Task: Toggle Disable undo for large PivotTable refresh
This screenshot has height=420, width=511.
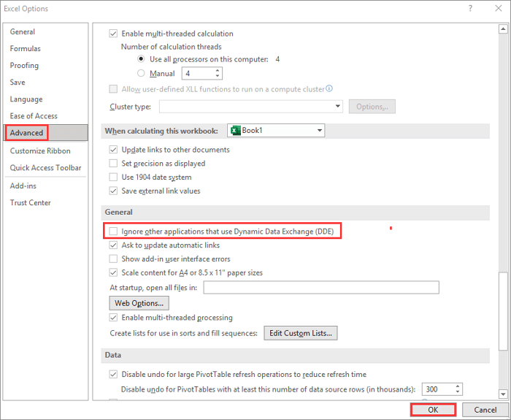Action: [x=113, y=374]
